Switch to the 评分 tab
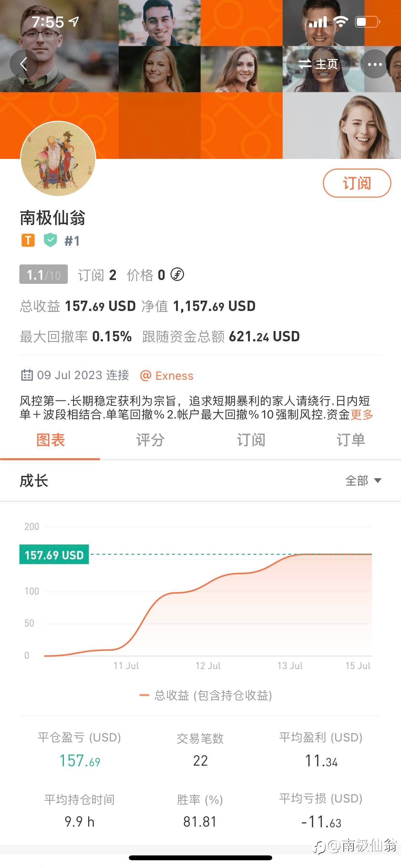 [x=150, y=440]
